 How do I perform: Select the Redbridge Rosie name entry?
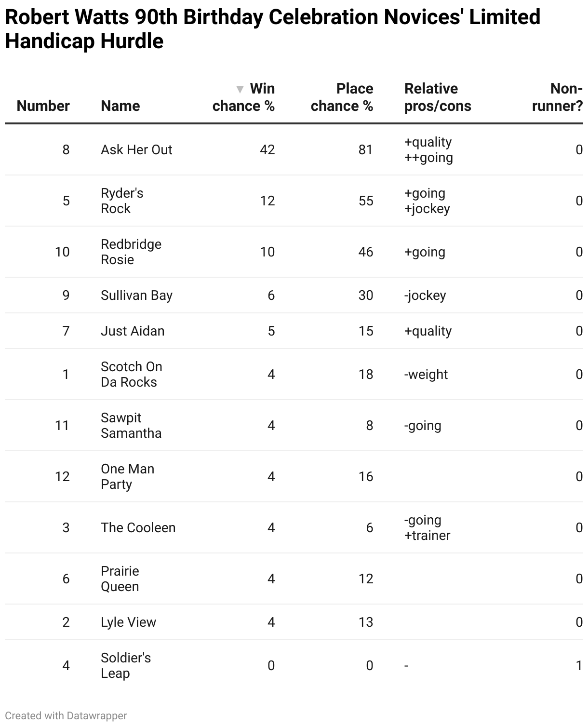pyautogui.click(x=131, y=252)
